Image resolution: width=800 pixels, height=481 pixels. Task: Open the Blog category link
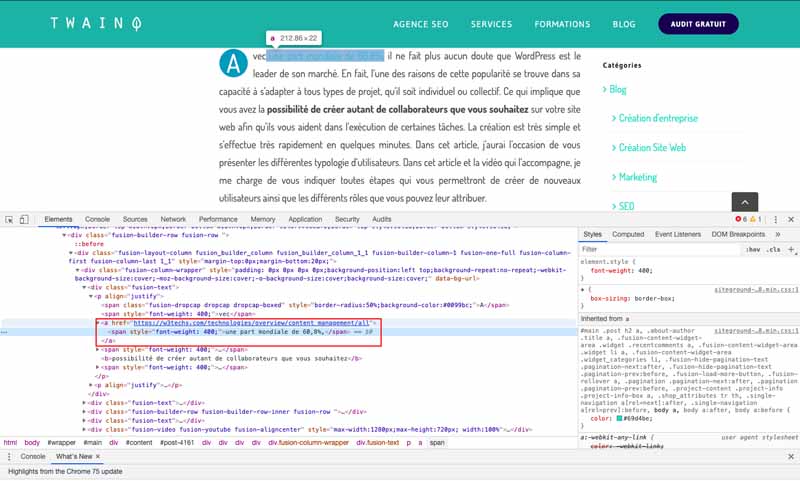[x=617, y=89]
